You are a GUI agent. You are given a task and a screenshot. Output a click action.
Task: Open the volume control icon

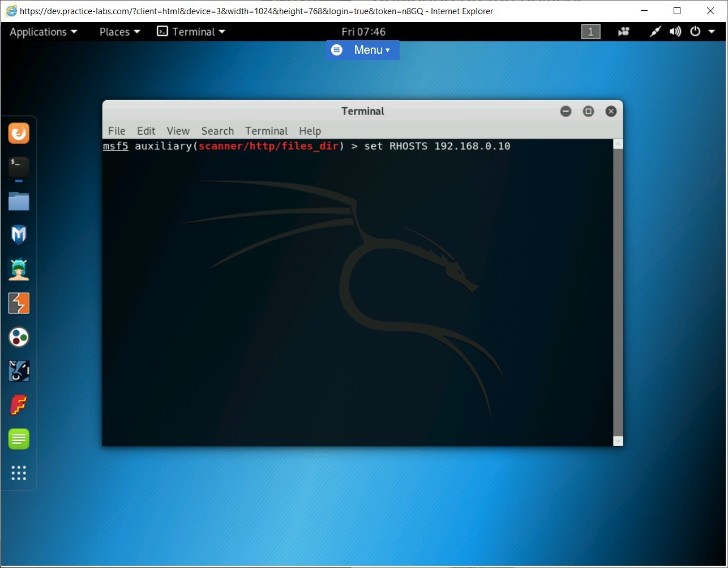pyautogui.click(x=675, y=32)
